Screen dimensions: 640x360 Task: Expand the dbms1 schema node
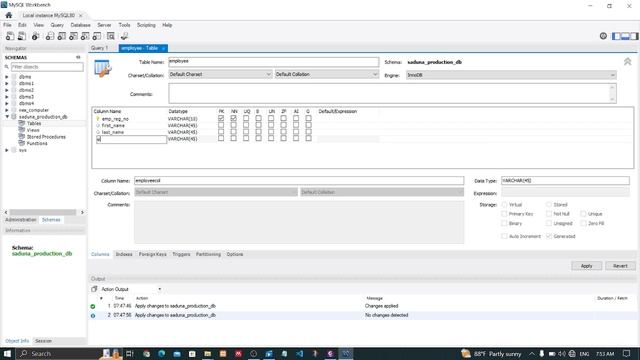(x=7, y=83)
